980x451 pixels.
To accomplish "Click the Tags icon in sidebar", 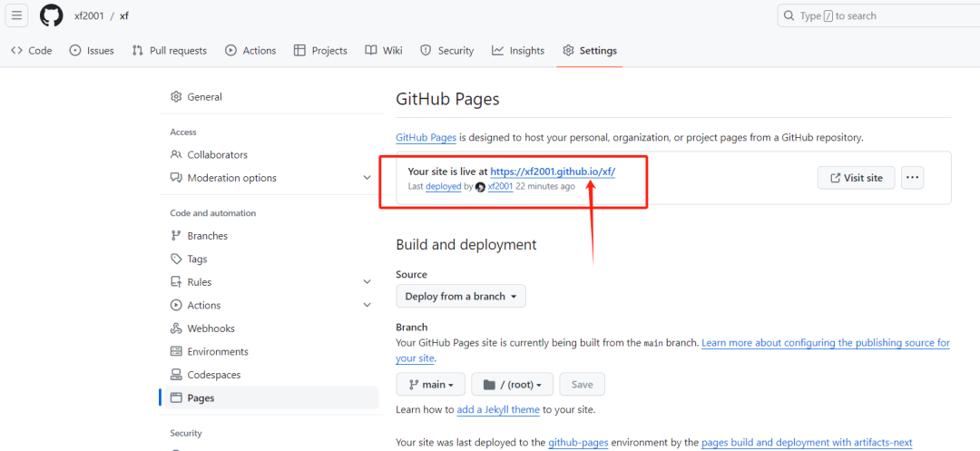I will click(x=176, y=260).
